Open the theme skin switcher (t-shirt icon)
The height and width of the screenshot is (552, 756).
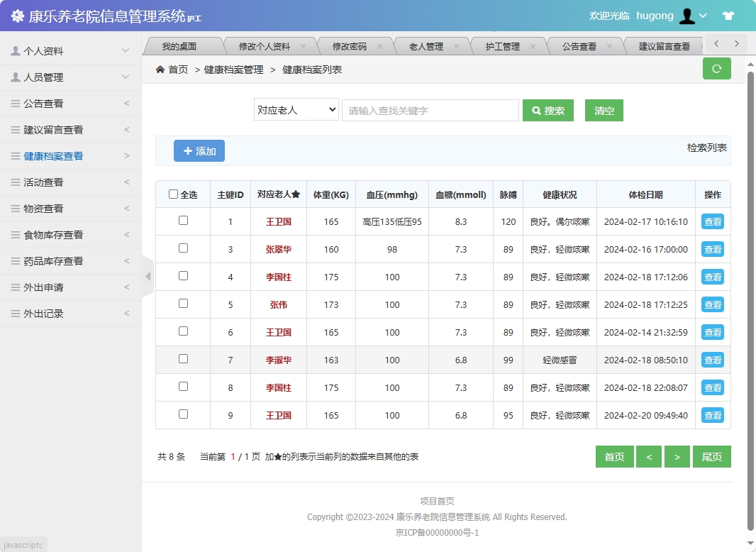point(728,16)
